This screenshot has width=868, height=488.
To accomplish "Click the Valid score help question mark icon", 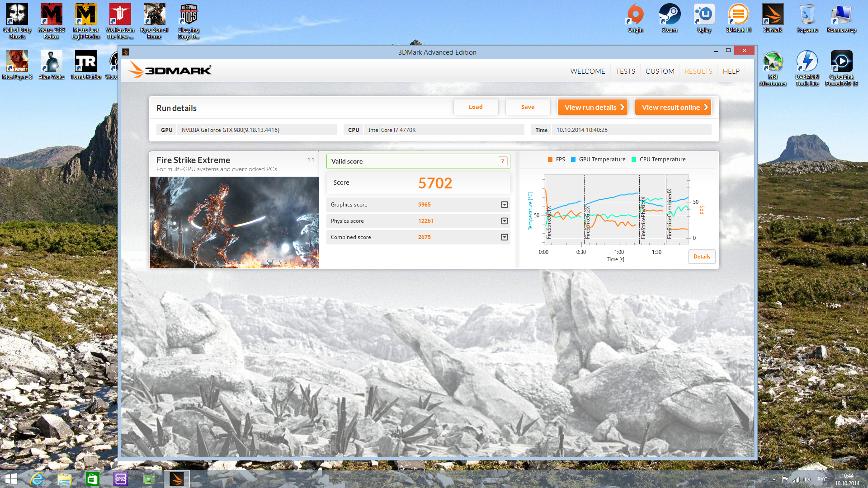I will [x=502, y=161].
